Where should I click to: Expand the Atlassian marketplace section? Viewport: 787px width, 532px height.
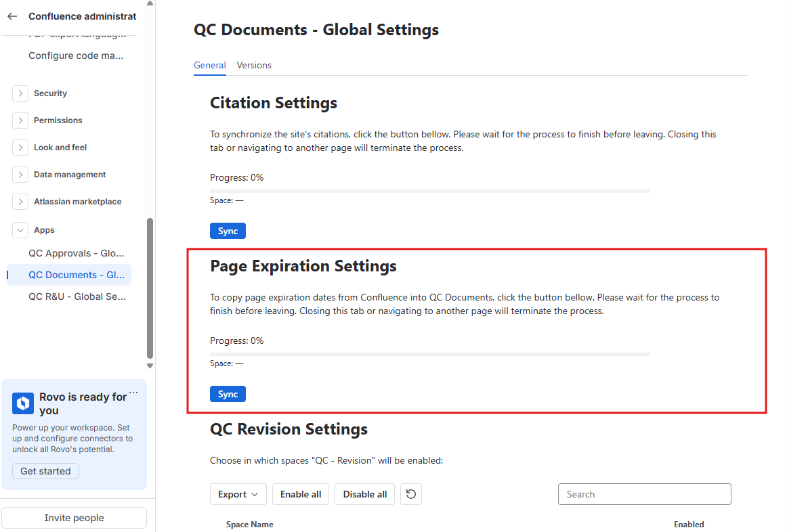(x=20, y=202)
